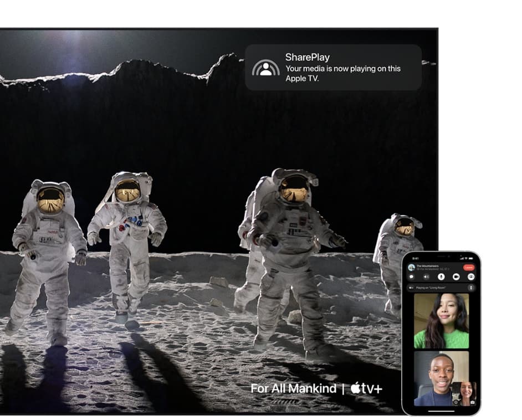
Task: Tap the iPhone home indicator bar
Action: pos(441,411)
